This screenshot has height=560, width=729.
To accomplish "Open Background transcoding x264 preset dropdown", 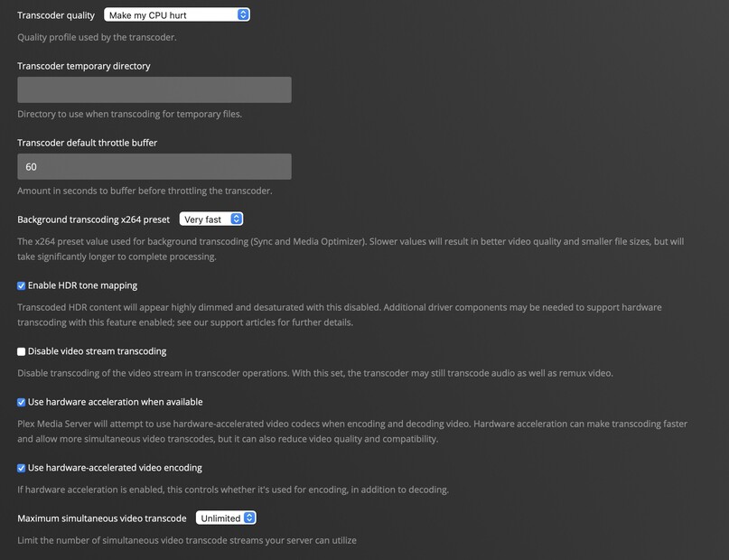I will click(x=211, y=219).
